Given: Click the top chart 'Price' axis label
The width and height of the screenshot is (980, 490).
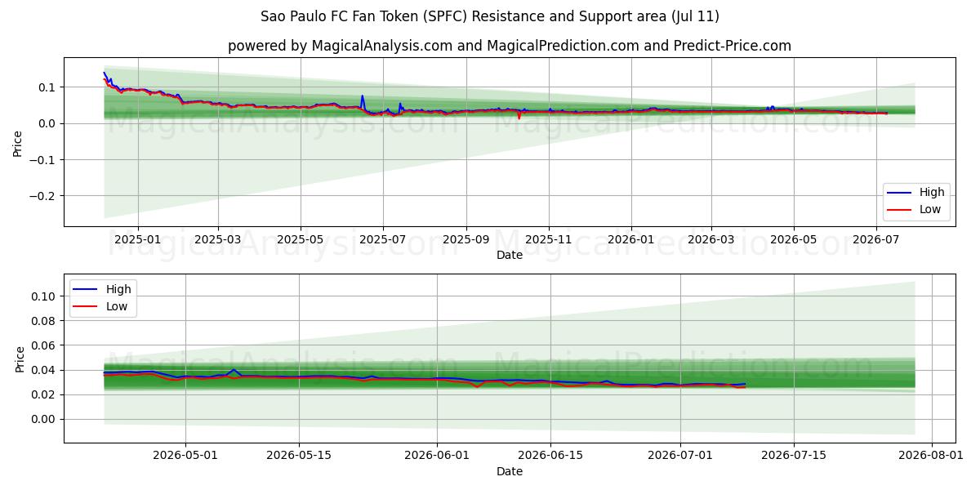Looking at the screenshot, I should [18, 142].
